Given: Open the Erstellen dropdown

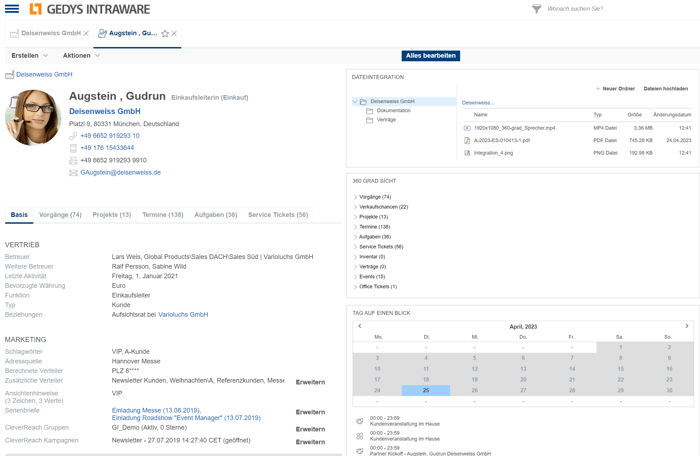Looking at the screenshot, I should point(29,56).
